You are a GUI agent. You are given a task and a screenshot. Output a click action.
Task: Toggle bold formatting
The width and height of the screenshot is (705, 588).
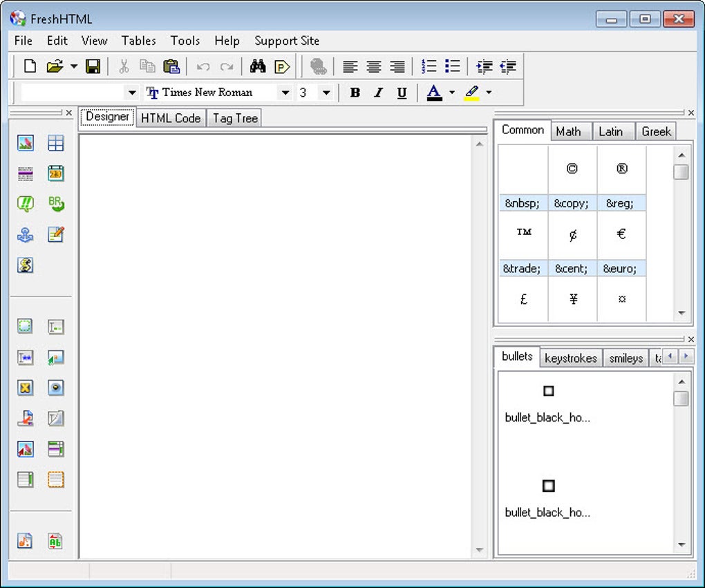(x=355, y=93)
